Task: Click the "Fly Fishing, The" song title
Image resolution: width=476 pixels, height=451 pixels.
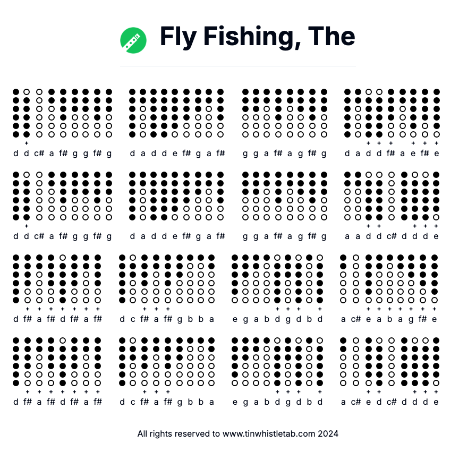Action: coord(257,37)
